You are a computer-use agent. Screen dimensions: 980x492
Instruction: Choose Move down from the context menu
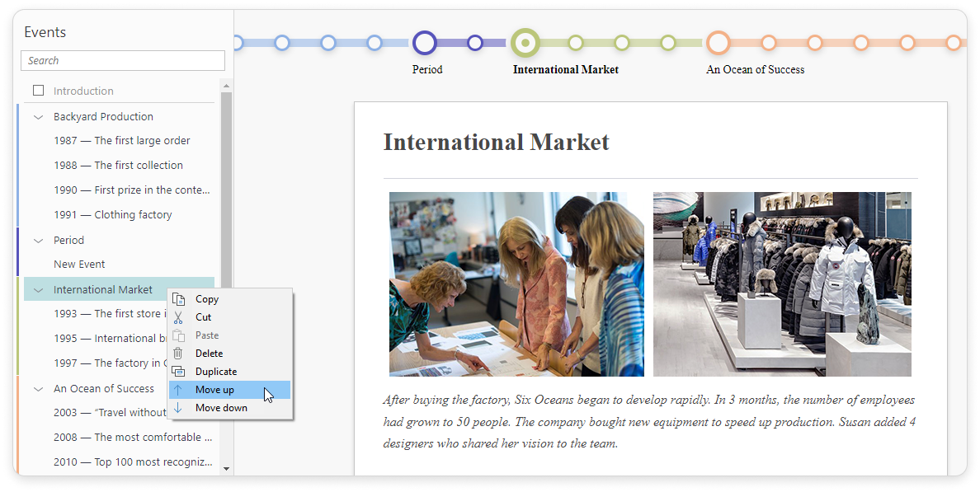click(x=230, y=408)
